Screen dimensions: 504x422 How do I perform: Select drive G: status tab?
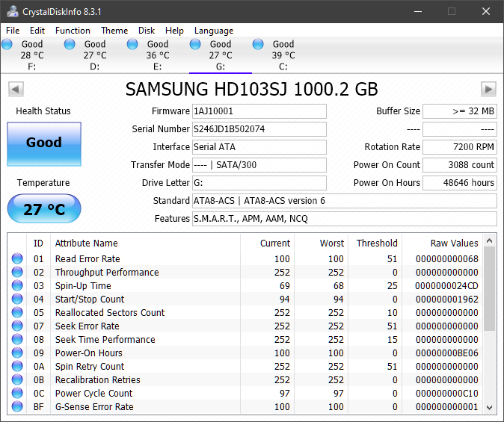221,55
